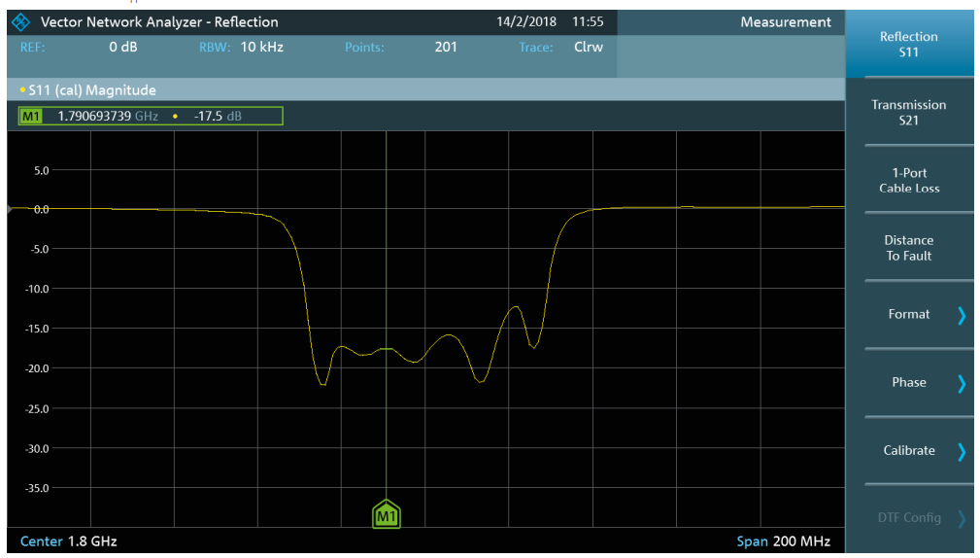Image resolution: width=980 pixels, height=558 pixels.
Task: Click the greyed-out DTF Config softkey
Action: coord(908,518)
